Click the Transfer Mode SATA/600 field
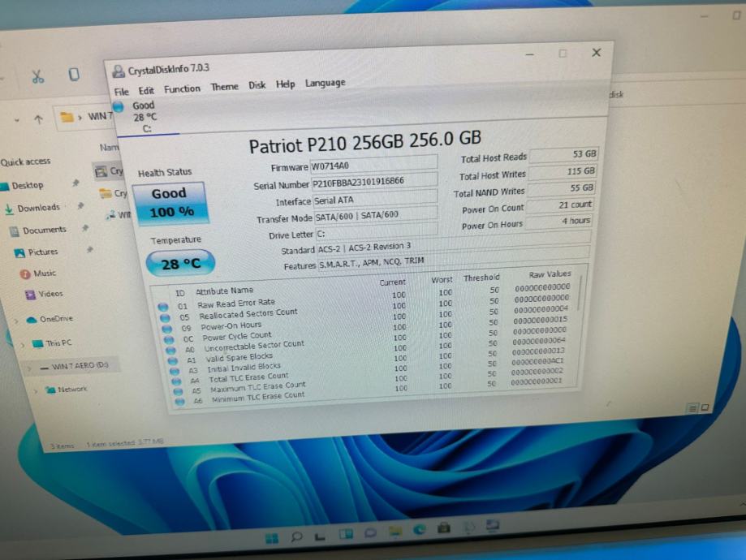Screen dimensions: 746x560 coord(375,214)
